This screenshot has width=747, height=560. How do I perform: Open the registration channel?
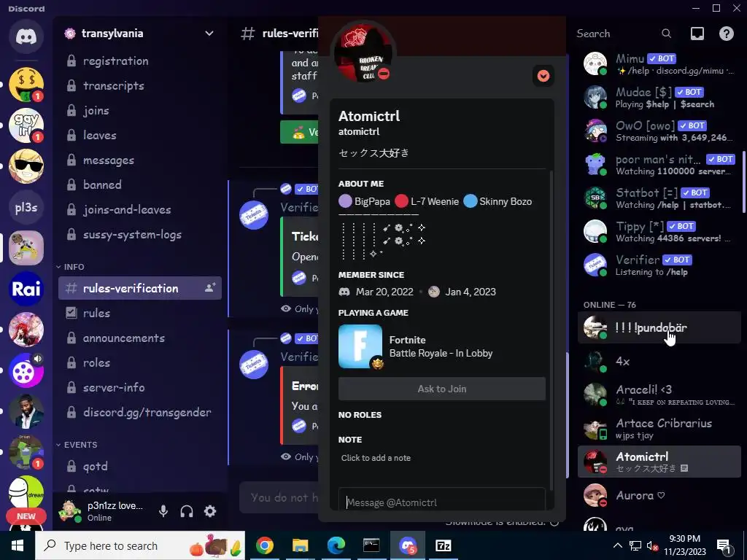pos(140,61)
